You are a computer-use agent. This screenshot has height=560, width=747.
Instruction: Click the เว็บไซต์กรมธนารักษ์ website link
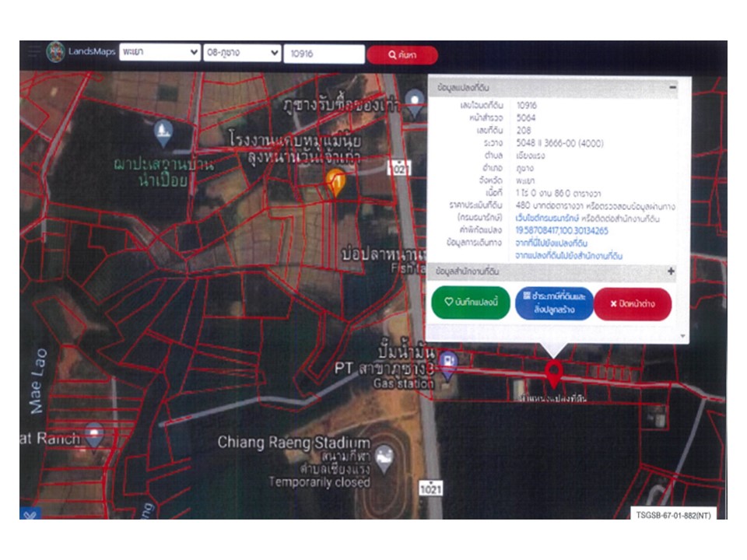[546, 219]
